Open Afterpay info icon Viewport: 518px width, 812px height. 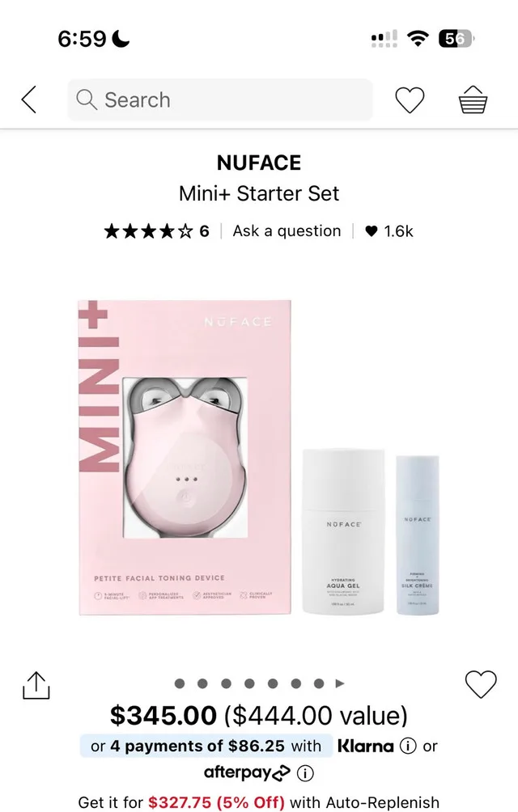(x=305, y=773)
